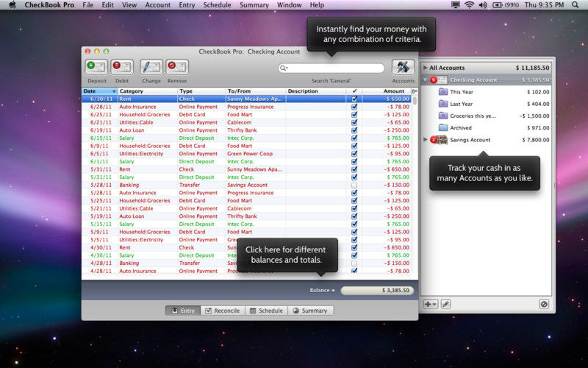
Task: Click the Type column header
Action: pos(201,91)
